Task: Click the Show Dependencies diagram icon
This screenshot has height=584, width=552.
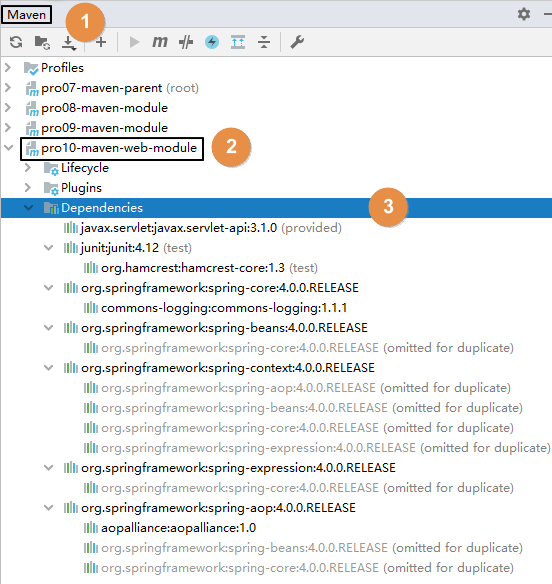Action: (238, 42)
